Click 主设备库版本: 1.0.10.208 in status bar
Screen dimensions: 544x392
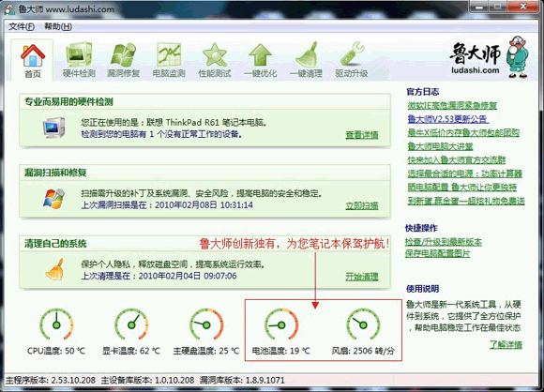tap(148, 380)
